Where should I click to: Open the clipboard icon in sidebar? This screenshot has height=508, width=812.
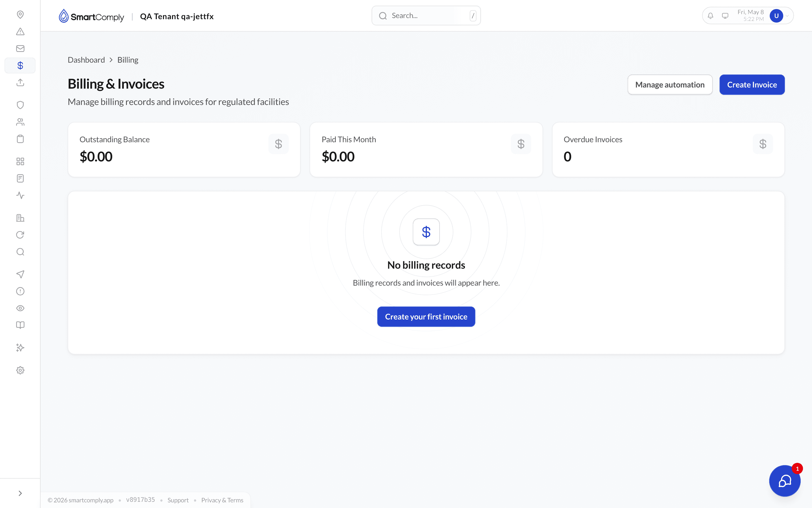click(x=20, y=139)
